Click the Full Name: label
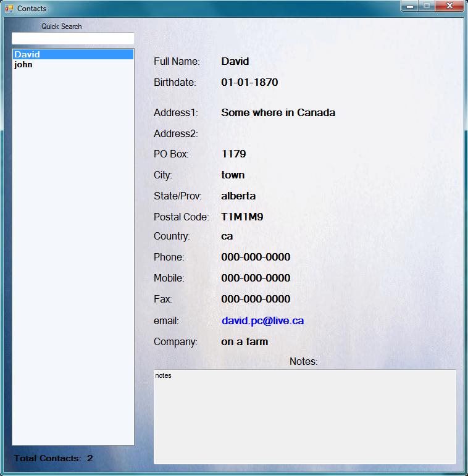The height and width of the screenshot is (476, 468). click(177, 61)
